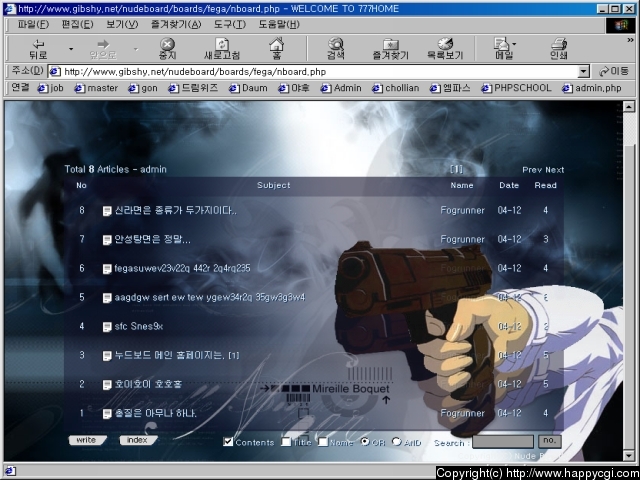Click Fogrunner name on article 1
This screenshot has width=640, height=480.
pos(462,413)
